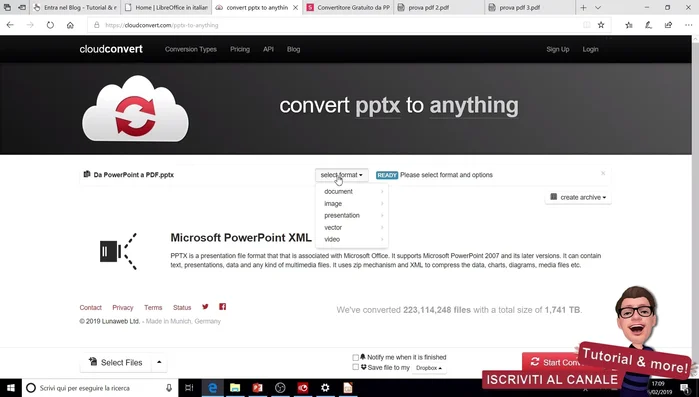Open the Contact footer link
Screen dimensions: 699x397
[90, 307]
